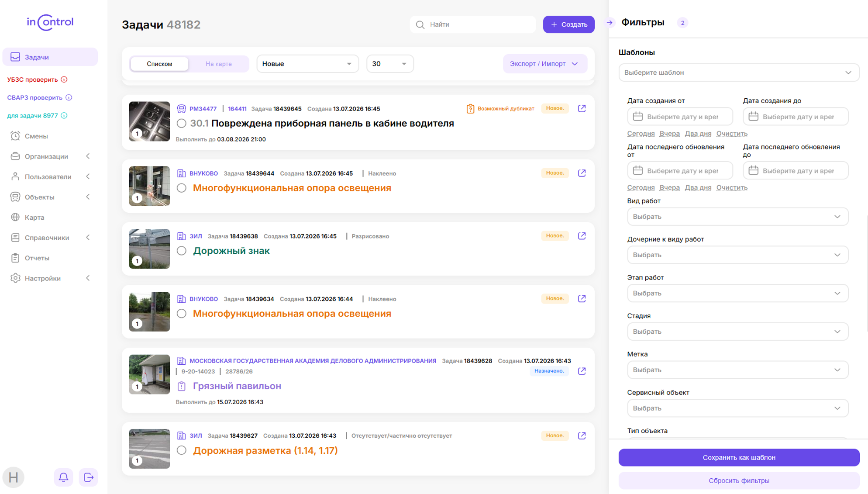Switch view to На карте
The image size is (868, 494).
219,64
